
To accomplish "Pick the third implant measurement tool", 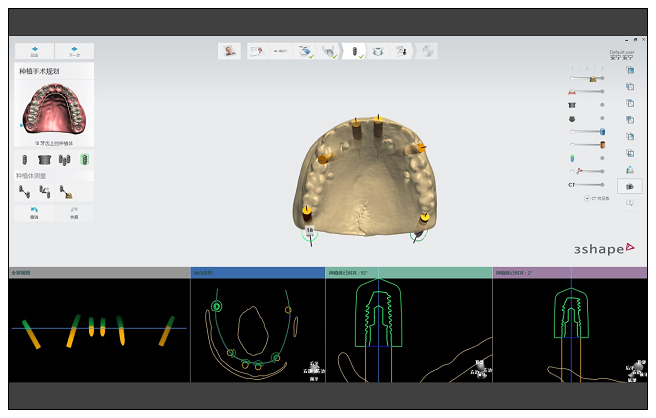I will 65,189.
